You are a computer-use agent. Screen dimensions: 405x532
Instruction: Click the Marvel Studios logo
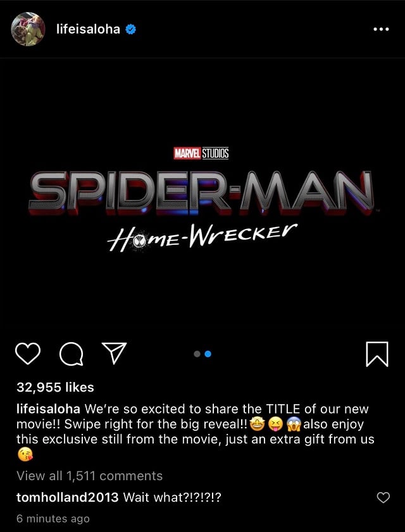coord(201,153)
